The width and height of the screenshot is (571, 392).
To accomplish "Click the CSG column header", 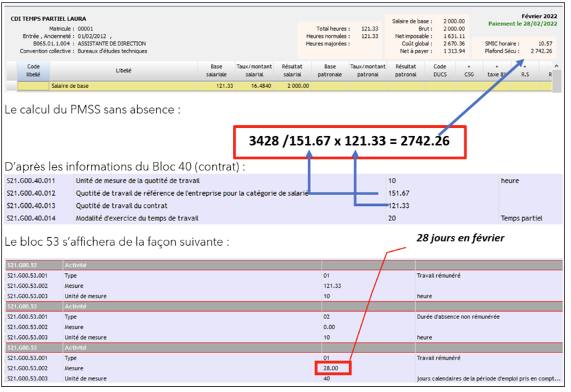I will pos(469,71).
